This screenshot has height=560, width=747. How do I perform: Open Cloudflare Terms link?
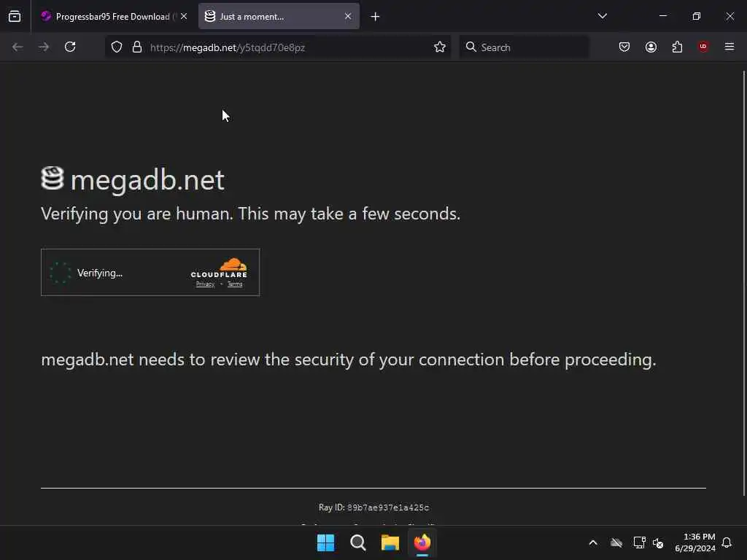pos(235,284)
